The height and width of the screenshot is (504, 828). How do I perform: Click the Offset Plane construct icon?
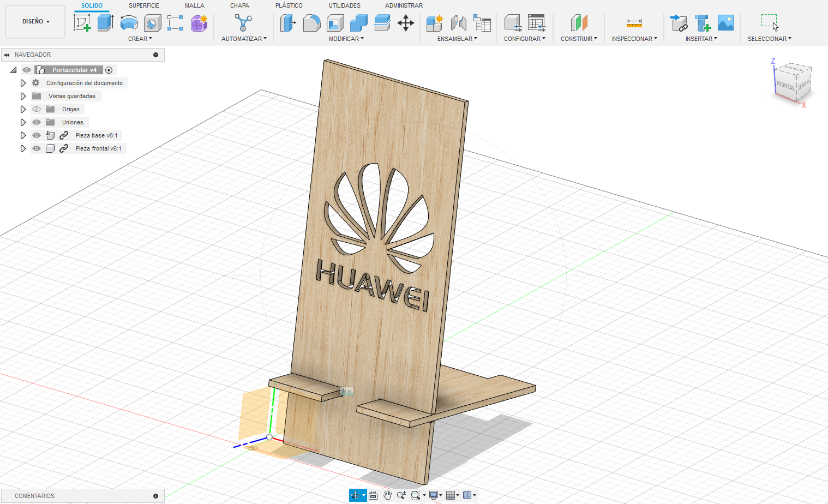pos(579,23)
